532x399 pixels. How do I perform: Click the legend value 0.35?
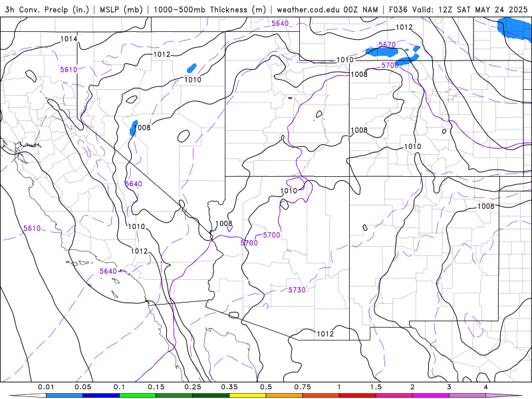coord(229,387)
